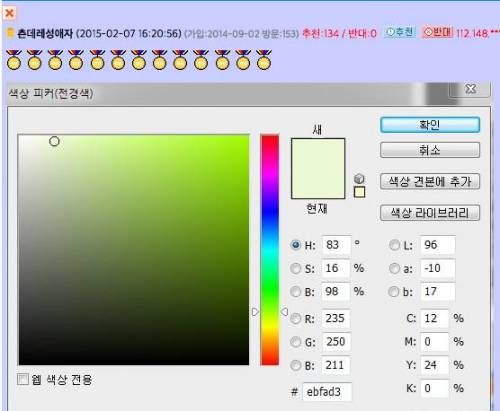Click the hex field ebfad3

pyautogui.click(x=327, y=392)
